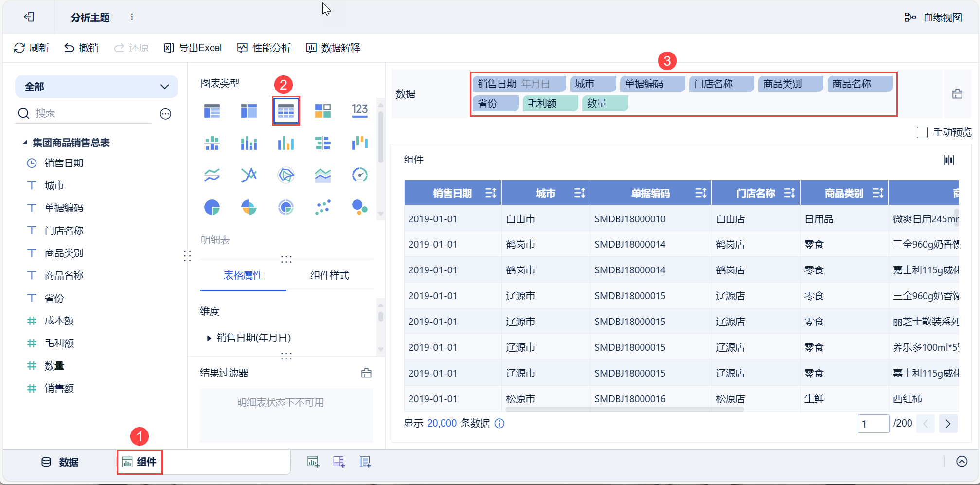Select the area chart type icon
The height and width of the screenshot is (485, 980).
[x=323, y=175]
